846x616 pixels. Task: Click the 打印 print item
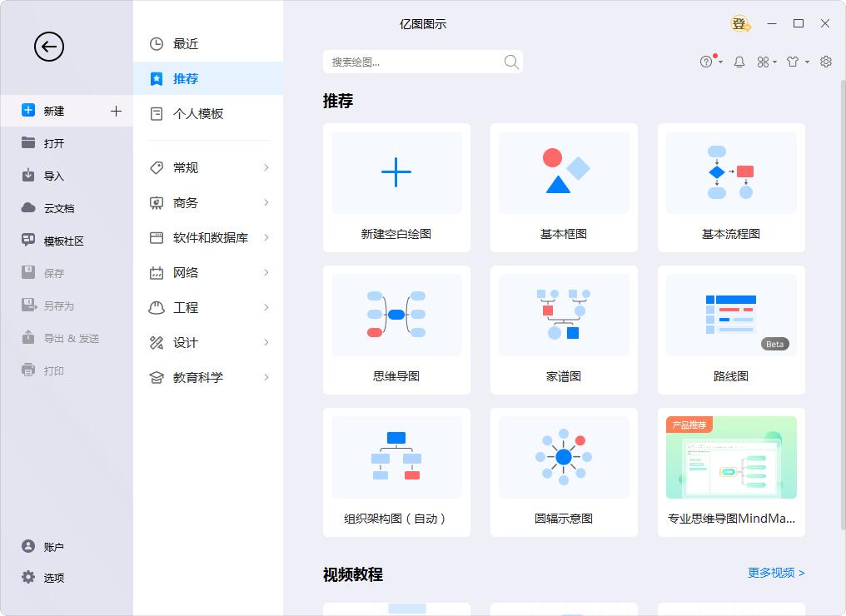click(x=67, y=370)
